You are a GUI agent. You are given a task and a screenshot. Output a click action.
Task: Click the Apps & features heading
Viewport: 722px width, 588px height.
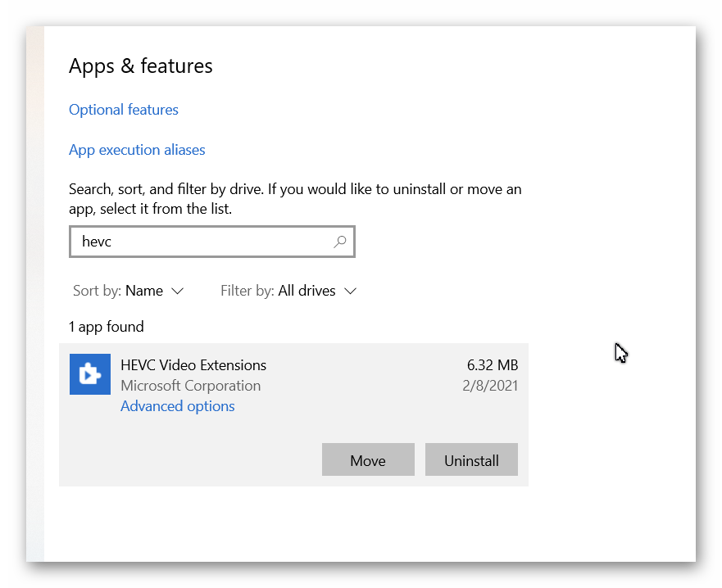pyautogui.click(x=141, y=66)
